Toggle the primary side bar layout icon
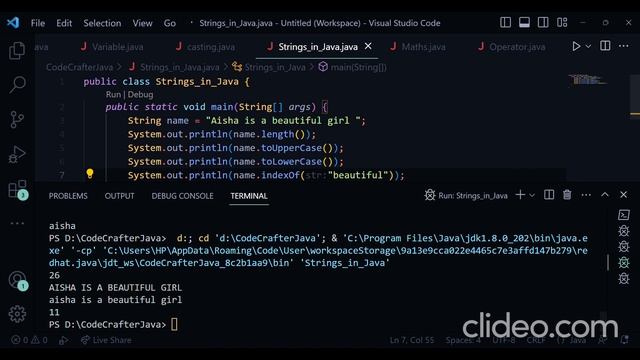Viewport: 640px width, 360px height. click(505, 22)
